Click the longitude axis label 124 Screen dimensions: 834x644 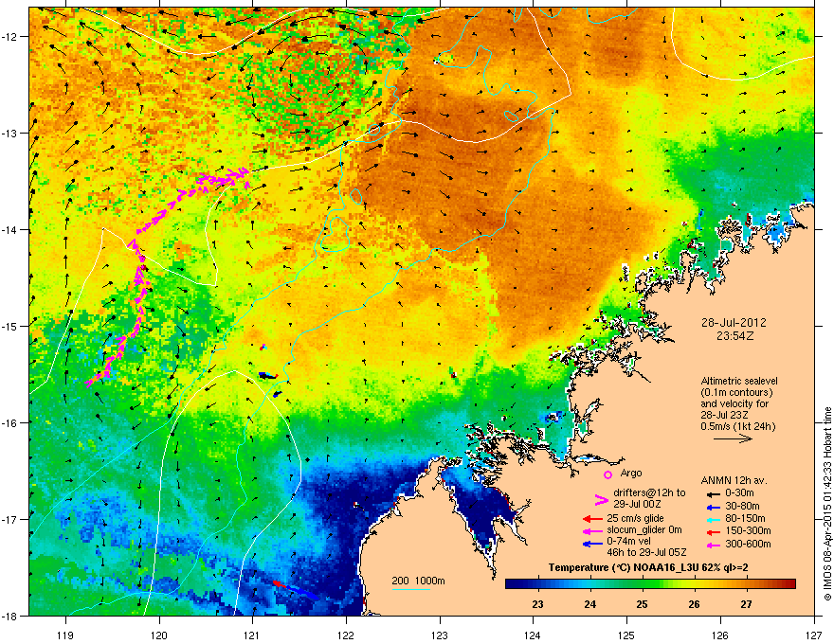(533, 635)
